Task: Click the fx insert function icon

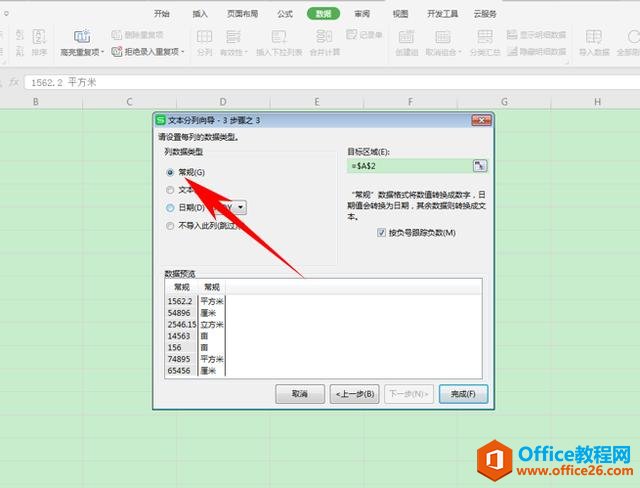Action: point(14,82)
